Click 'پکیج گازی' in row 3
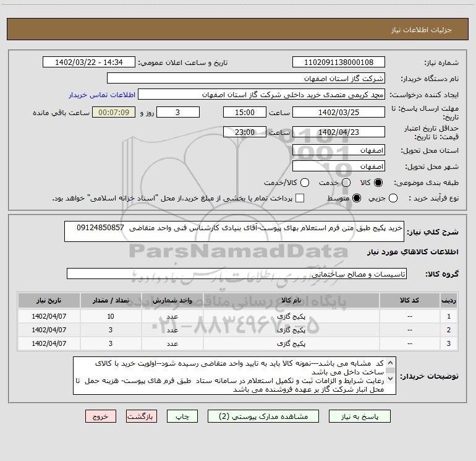The image size is (476, 461). pos(291,343)
